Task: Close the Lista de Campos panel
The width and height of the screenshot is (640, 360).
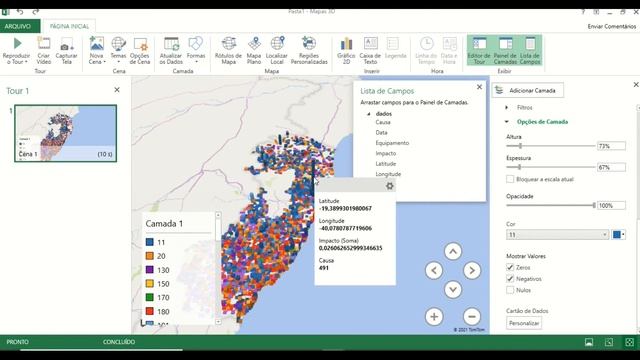Action: click(479, 87)
